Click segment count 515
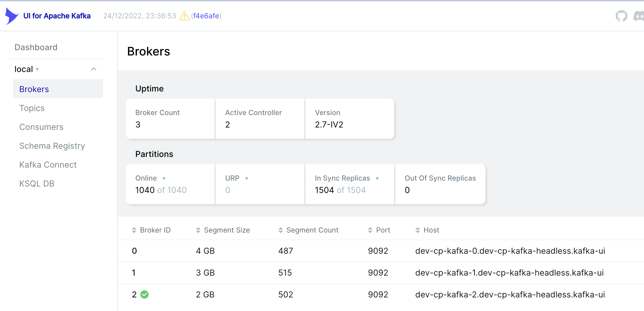Image resolution: width=644 pixels, height=311 pixels. (285, 273)
